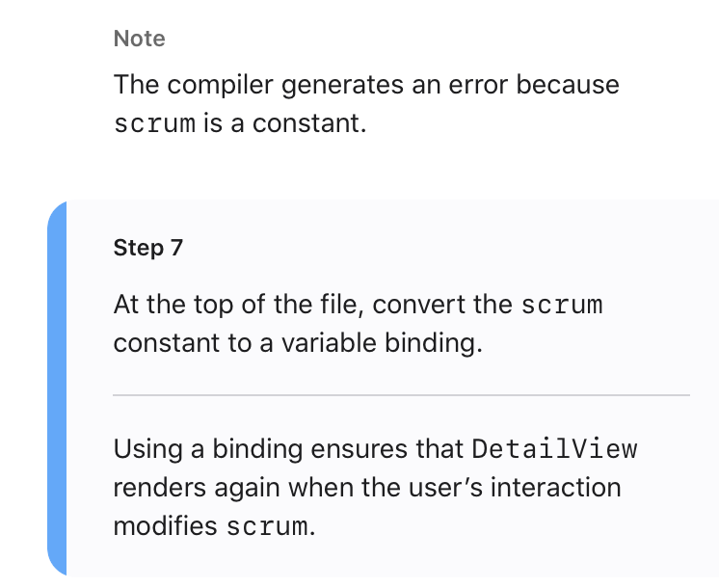Click the phrase "is a constant."
Viewport: 719px width, 588px height.
[x=285, y=125]
